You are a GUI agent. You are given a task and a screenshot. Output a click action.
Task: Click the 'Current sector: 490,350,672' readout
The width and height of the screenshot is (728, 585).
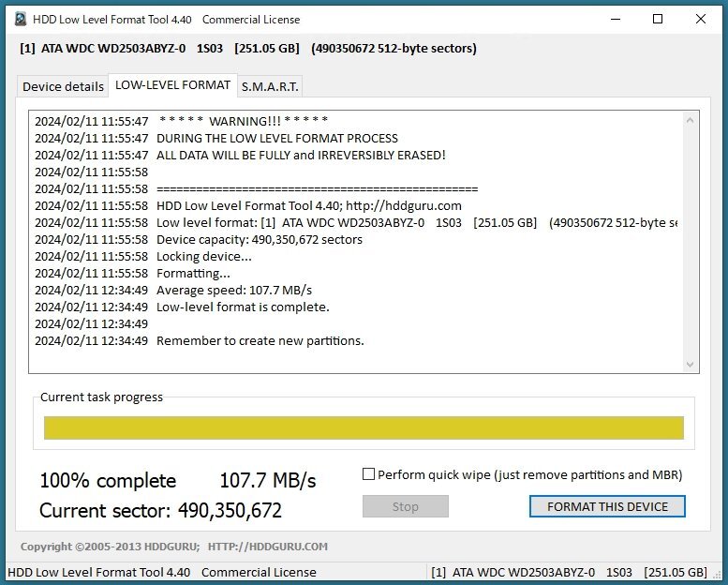tap(160, 511)
